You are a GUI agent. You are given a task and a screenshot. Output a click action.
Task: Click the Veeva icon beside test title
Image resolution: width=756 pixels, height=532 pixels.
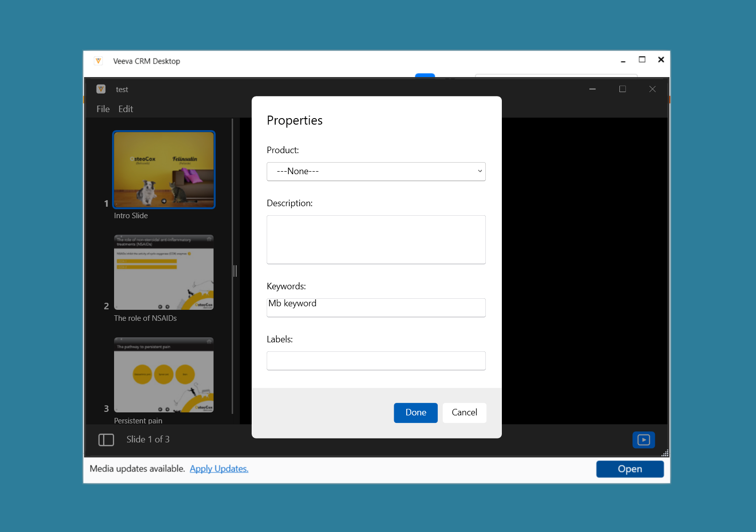coord(101,89)
